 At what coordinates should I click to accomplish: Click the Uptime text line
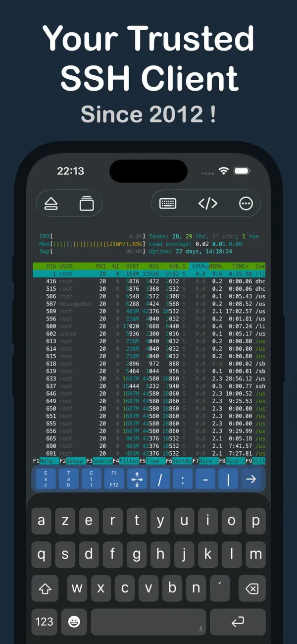click(x=191, y=252)
